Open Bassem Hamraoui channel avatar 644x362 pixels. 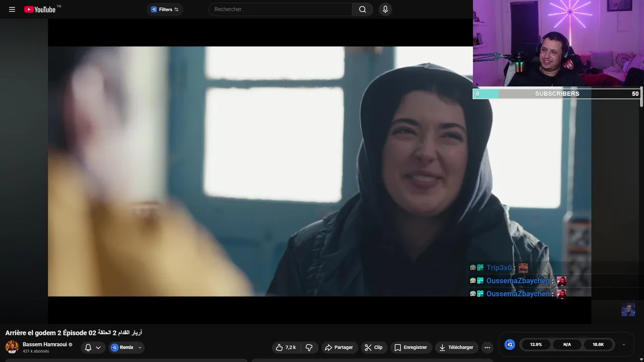[x=12, y=347]
